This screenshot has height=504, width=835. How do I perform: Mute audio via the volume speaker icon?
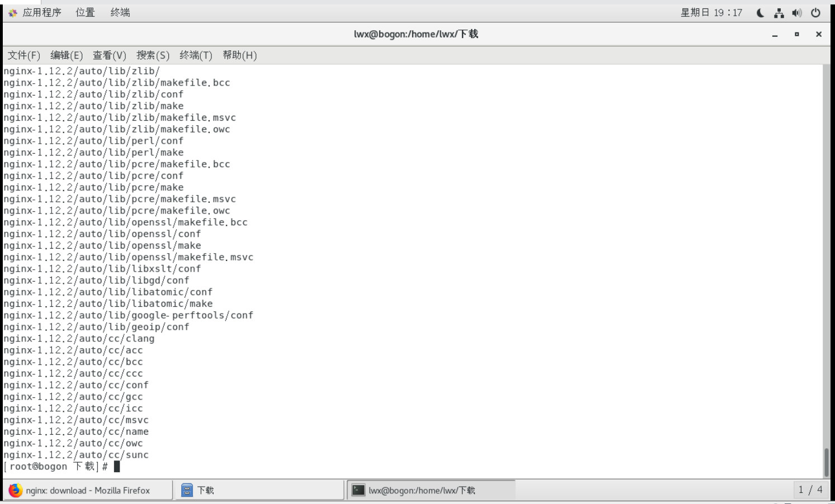pos(796,12)
